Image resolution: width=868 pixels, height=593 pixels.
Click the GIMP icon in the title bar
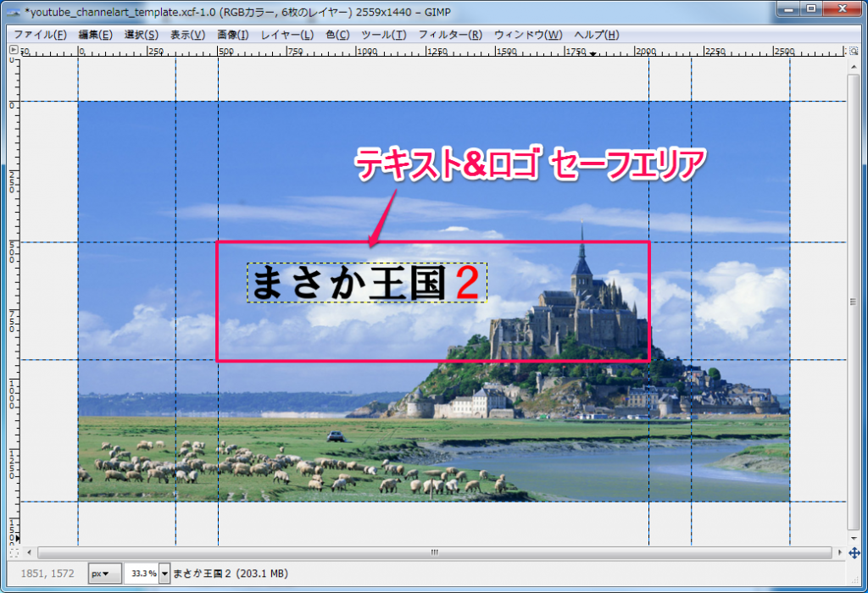coord(13,12)
